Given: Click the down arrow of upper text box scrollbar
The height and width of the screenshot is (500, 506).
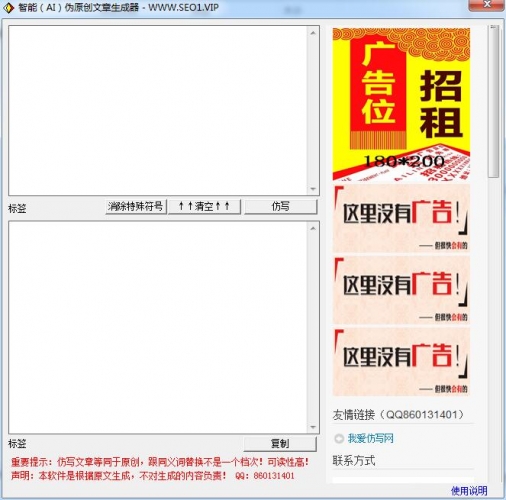Looking at the screenshot, I should pos(313,189).
